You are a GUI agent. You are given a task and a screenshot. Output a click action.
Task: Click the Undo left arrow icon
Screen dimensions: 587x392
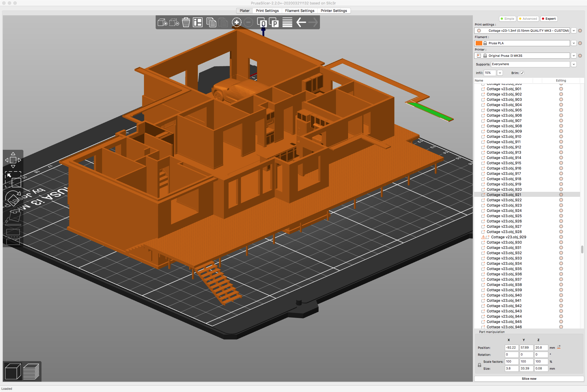(301, 22)
